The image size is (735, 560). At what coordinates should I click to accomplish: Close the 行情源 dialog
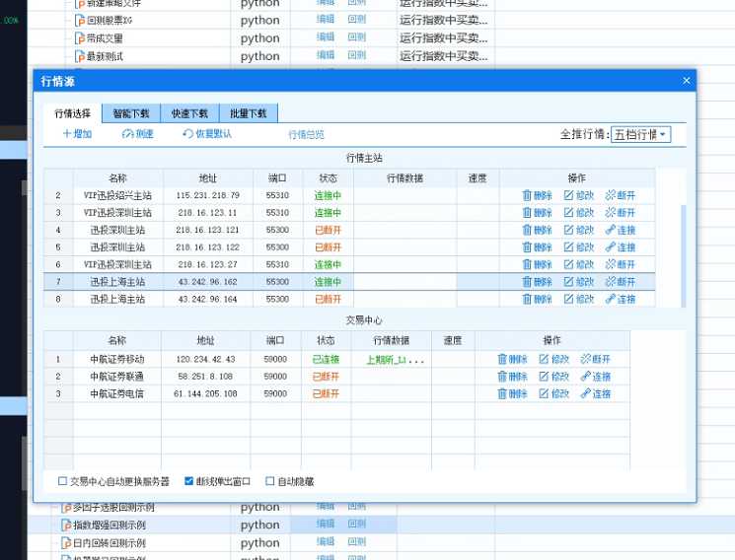687,81
